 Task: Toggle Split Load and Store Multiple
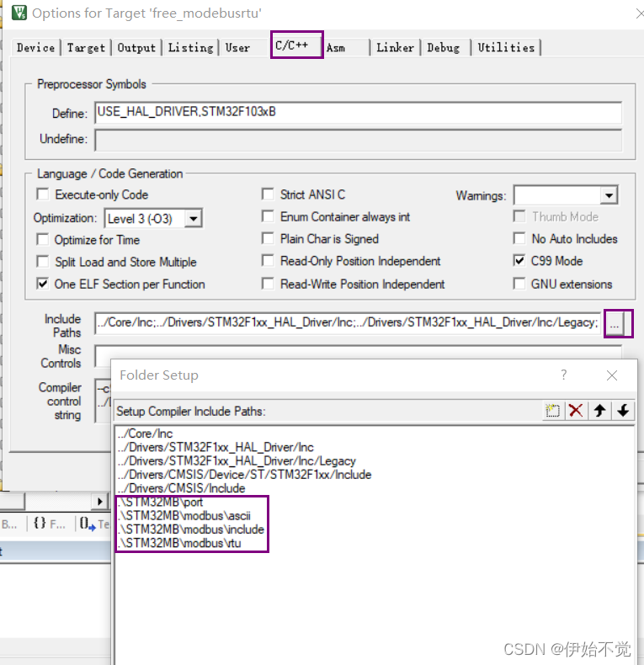42,262
